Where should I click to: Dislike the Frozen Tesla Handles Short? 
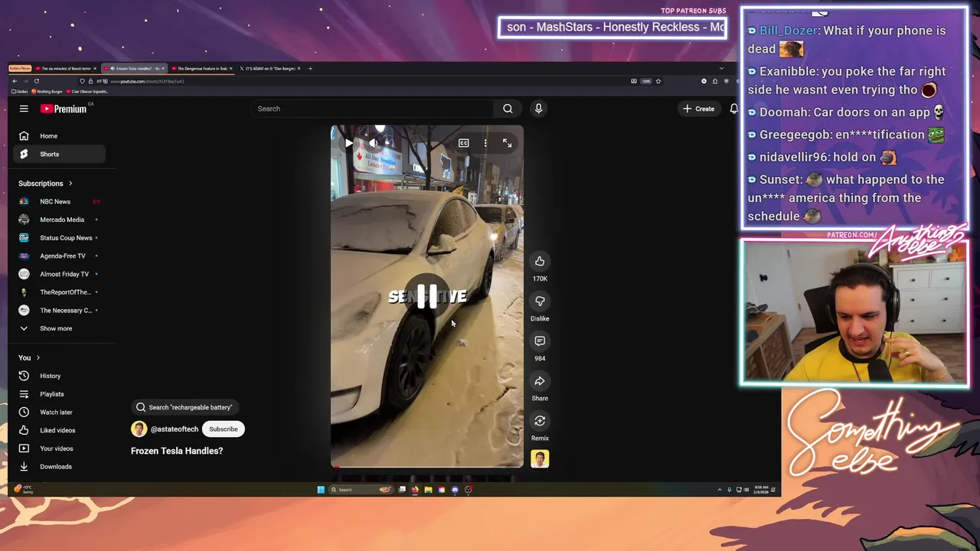(540, 301)
